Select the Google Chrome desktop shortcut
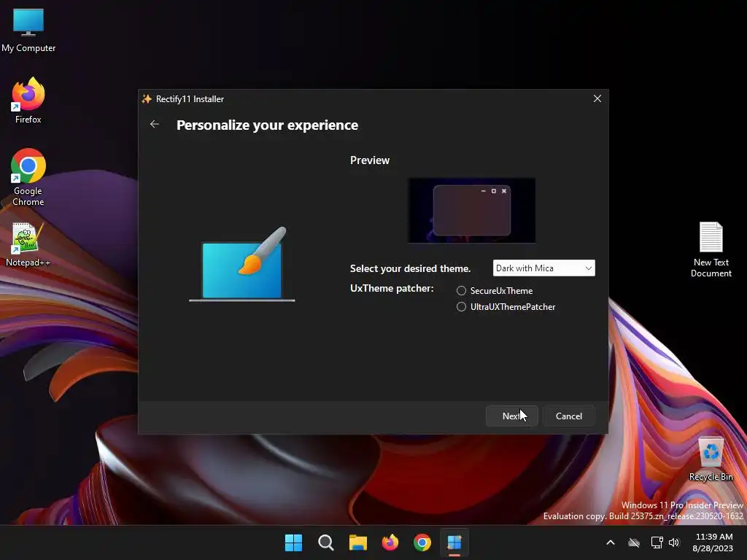This screenshot has width=747, height=560. tap(28, 177)
